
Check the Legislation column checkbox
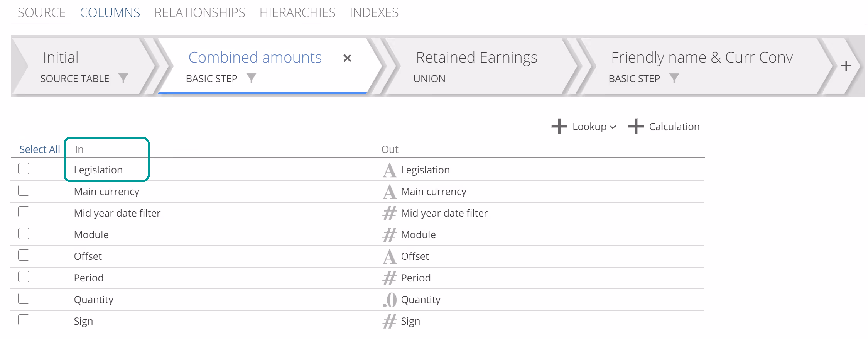click(24, 169)
